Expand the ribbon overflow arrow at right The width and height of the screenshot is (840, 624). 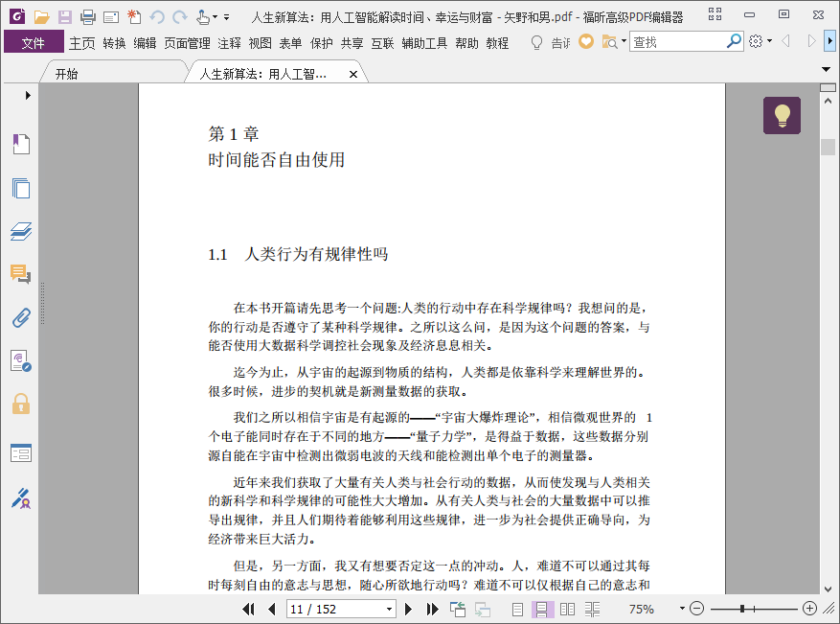point(829,41)
